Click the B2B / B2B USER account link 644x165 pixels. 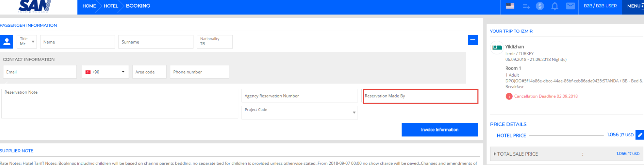600,6
